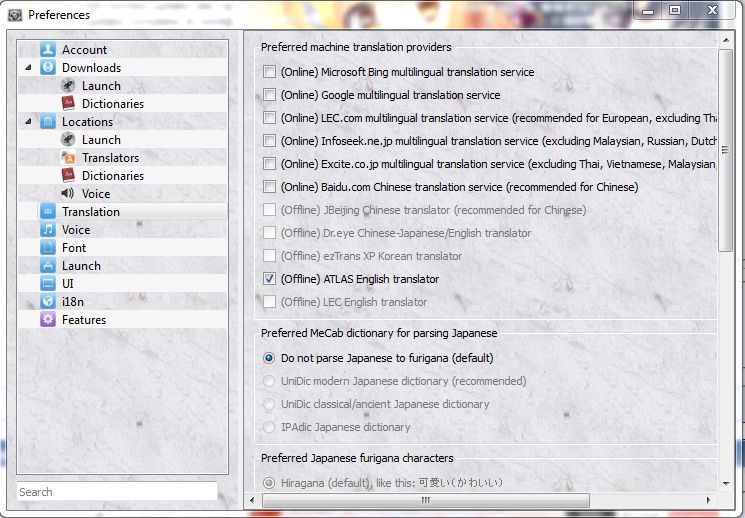This screenshot has width=745, height=518.
Task: Click the Account user icon in sidebar
Action: pyautogui.click(x=48, y=50)
